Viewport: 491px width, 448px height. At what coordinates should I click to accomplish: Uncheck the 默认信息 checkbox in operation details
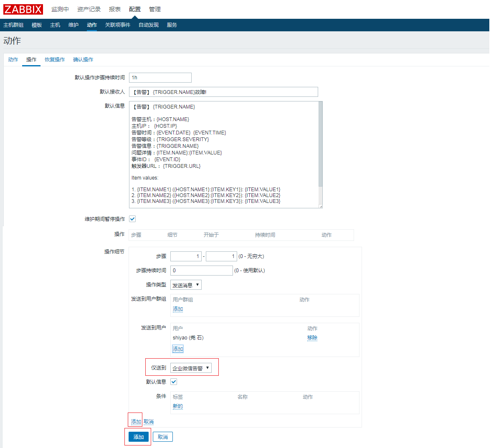pos(174,382)
